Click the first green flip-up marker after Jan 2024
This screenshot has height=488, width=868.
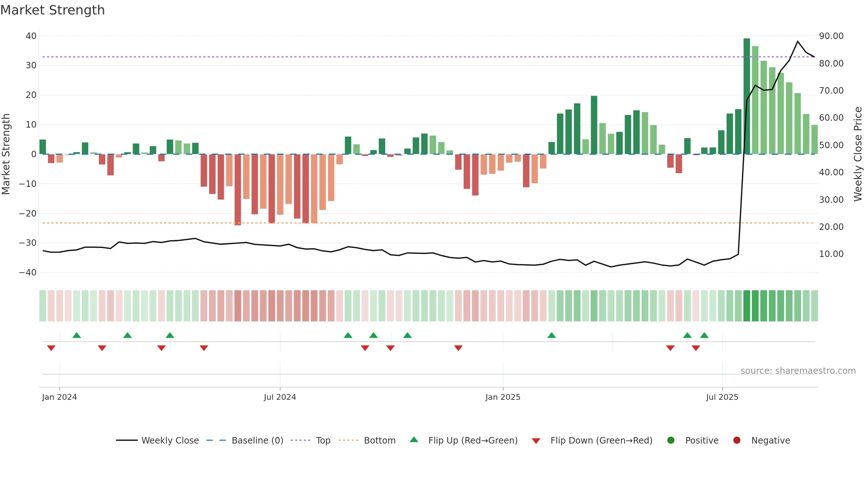(x=77, y=335)
